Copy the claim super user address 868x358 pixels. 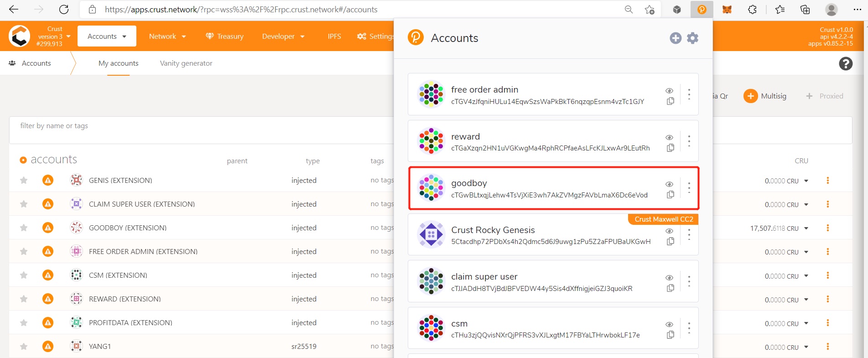pyautogui.click(x=670, y=288)
